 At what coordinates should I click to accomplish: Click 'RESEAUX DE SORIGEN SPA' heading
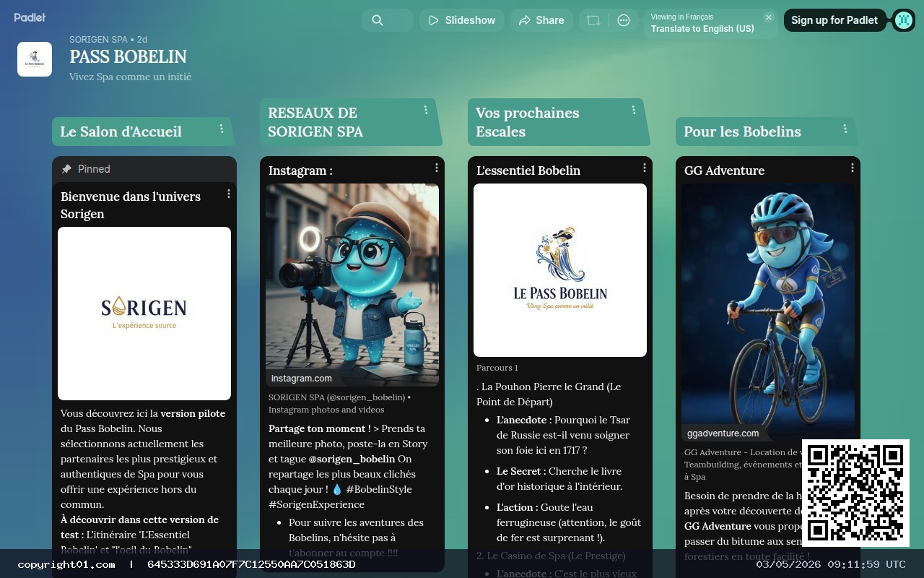click(315, 122)
